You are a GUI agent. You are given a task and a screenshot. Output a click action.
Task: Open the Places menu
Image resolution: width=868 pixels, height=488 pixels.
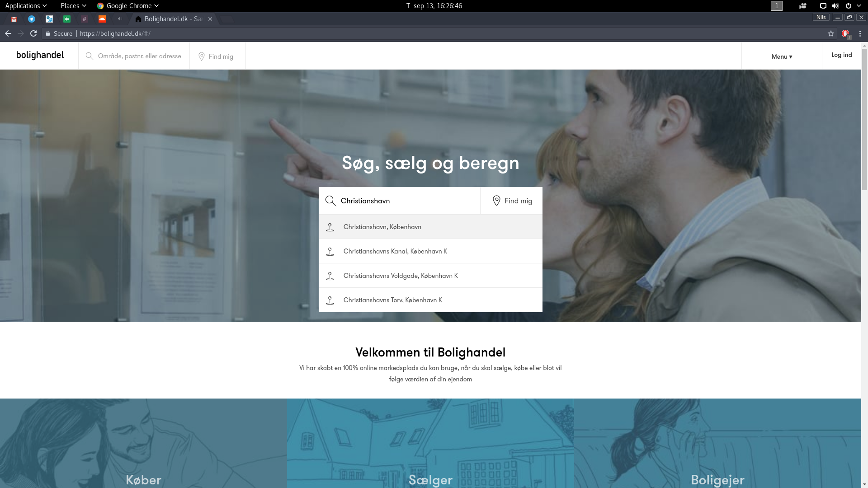[73, 5]
